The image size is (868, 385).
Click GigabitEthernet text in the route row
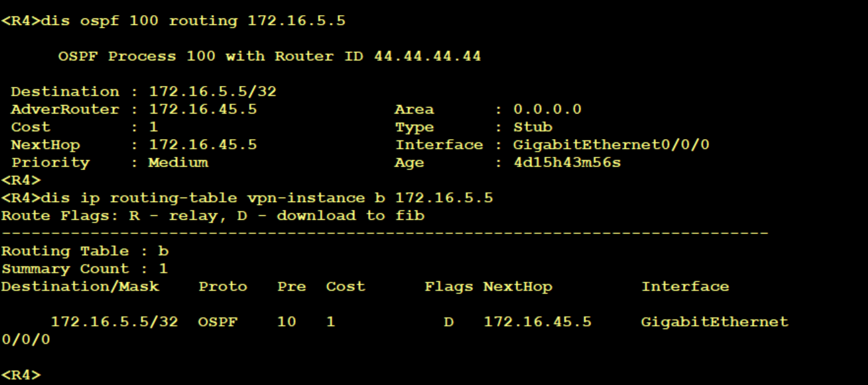pos(714,322)
